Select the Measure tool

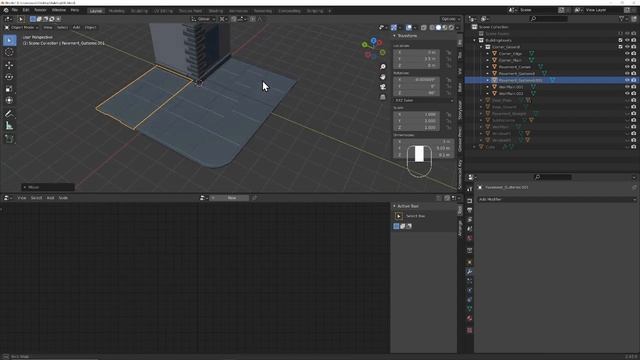coord(9,126)
